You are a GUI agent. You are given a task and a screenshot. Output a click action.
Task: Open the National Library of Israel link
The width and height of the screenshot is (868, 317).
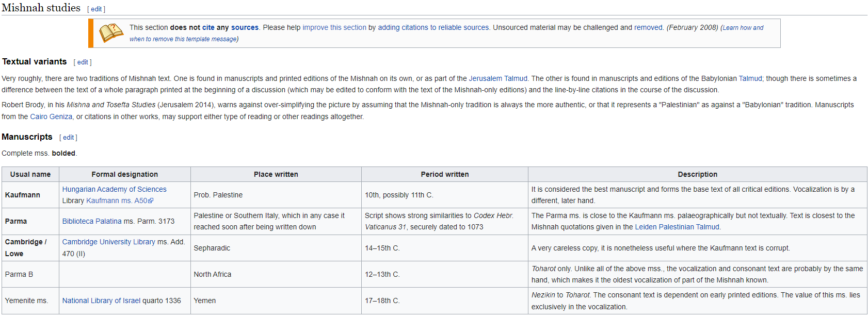101,301
